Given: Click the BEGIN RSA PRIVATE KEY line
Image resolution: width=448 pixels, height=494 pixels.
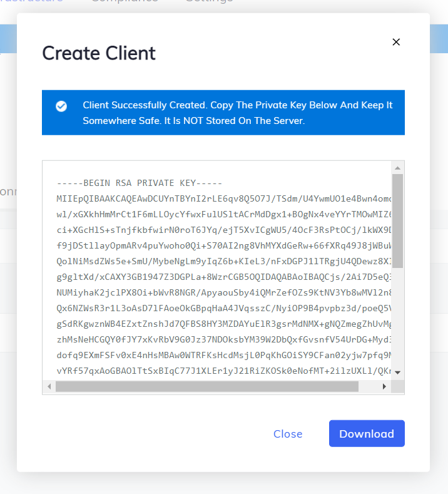Looking at the screenshot, I should point(140,183).
